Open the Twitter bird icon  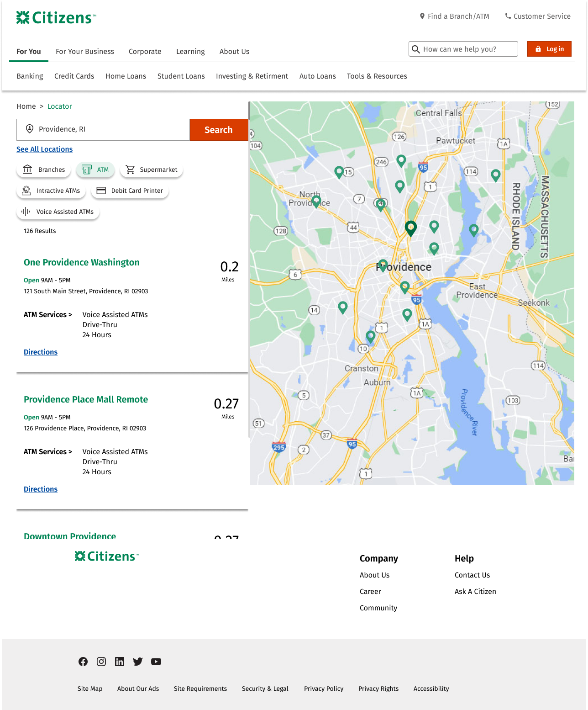click(138, 662)
